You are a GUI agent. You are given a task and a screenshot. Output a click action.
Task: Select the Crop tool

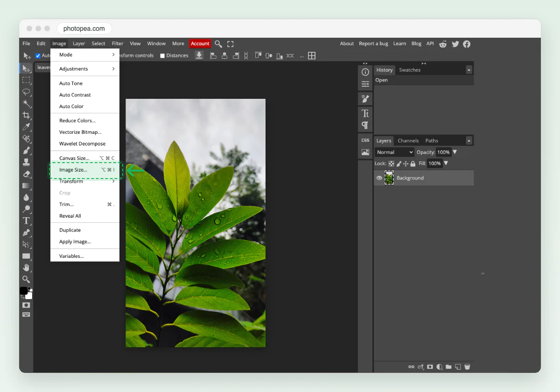click(27, 115)
